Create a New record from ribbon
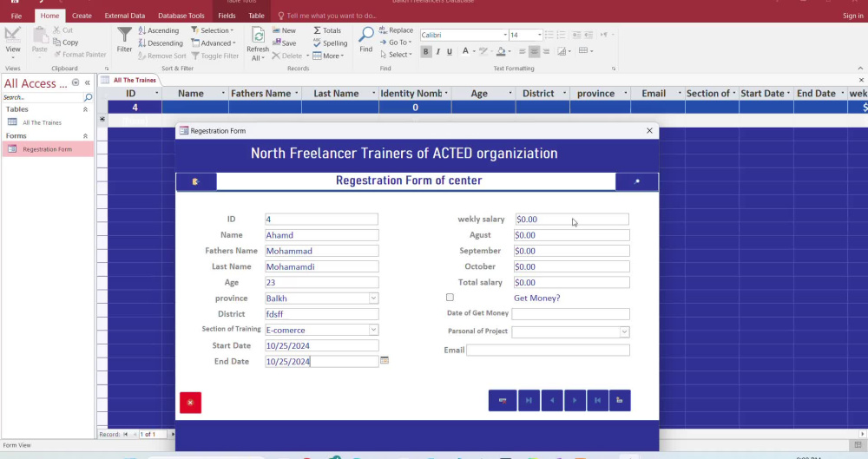 (284, 30)
